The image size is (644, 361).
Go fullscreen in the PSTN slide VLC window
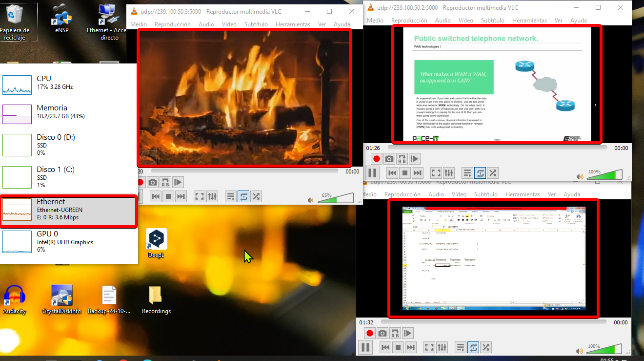click(x=436, y=173)
